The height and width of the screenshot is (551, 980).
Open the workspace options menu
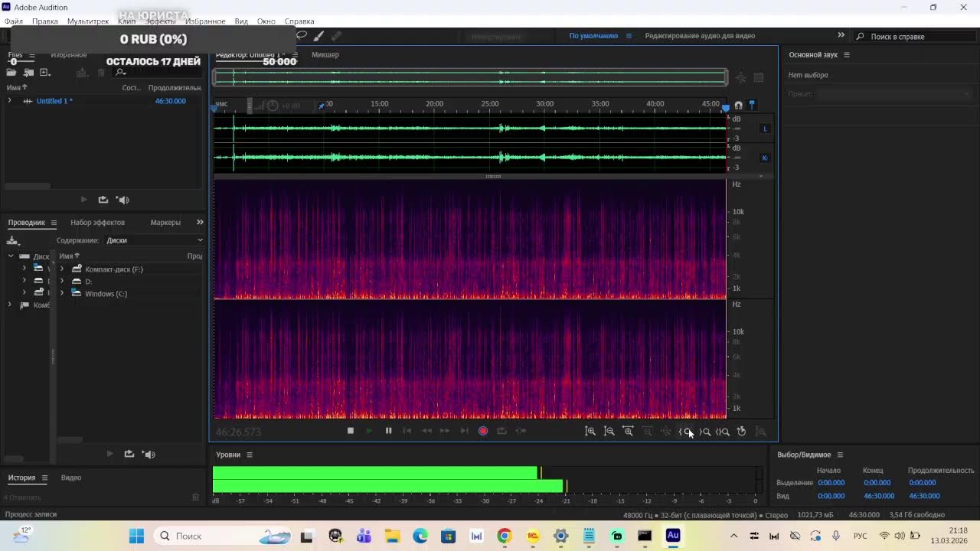(x=629, y=36)
